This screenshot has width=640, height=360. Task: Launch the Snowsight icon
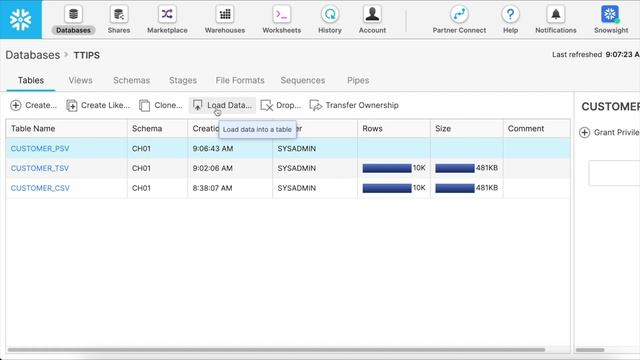point(610,14)
